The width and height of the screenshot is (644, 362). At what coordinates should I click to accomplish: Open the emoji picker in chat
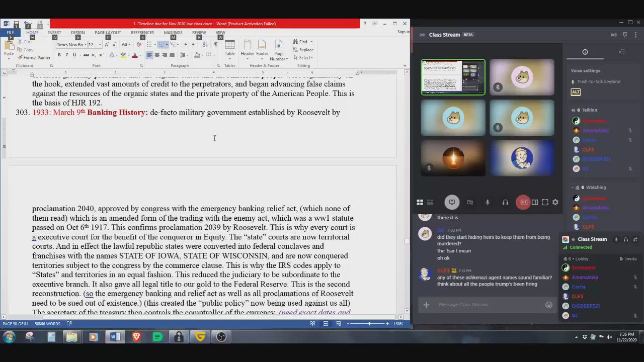[549, 305]
